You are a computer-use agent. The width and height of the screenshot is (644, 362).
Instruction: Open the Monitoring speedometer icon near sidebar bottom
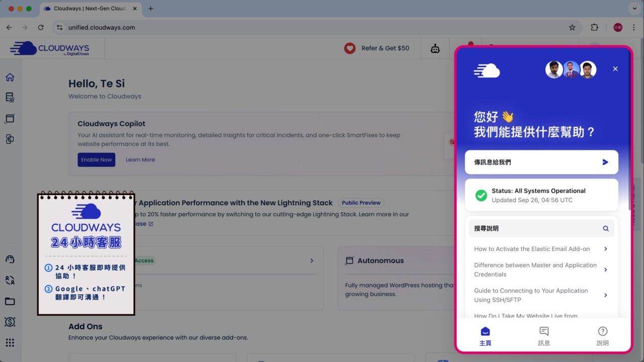tap(10, 259)
